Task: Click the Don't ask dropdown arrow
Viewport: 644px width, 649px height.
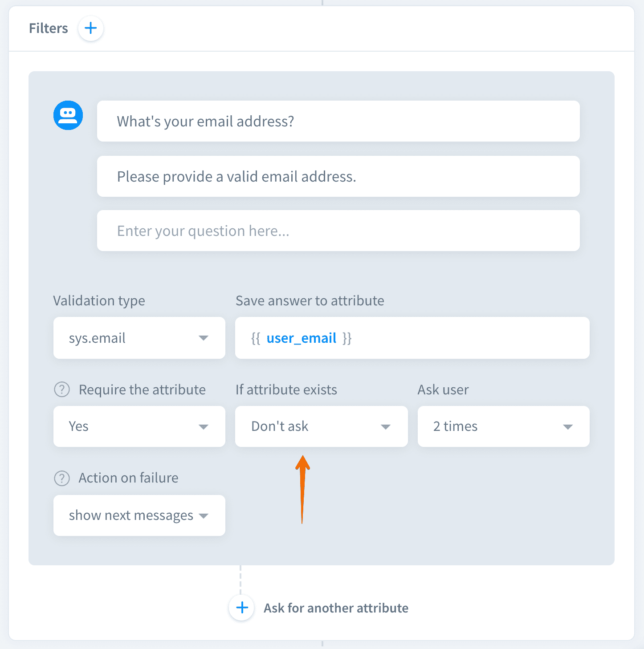Action: (386, 427)
